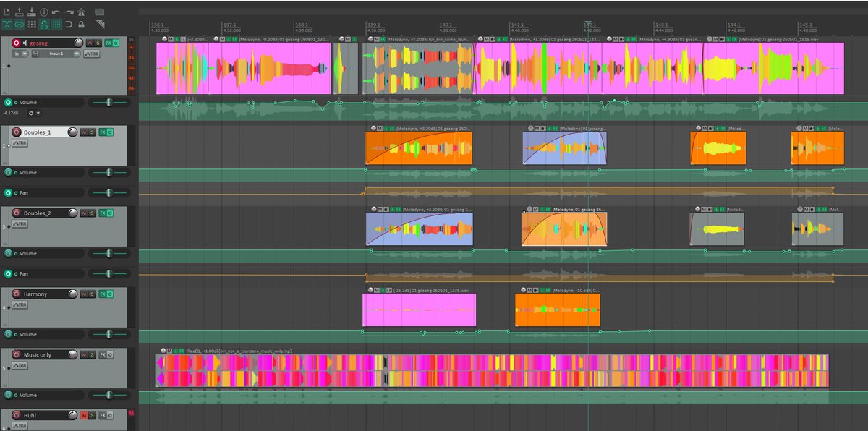The image size is (868, 431).
Task: Open Project settings info icon
Action: (43, 12)
